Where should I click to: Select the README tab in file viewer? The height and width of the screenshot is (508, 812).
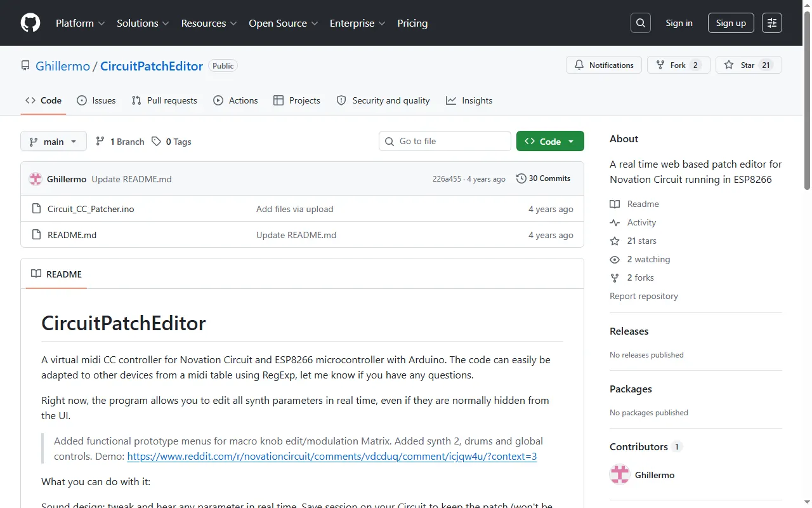56,274
